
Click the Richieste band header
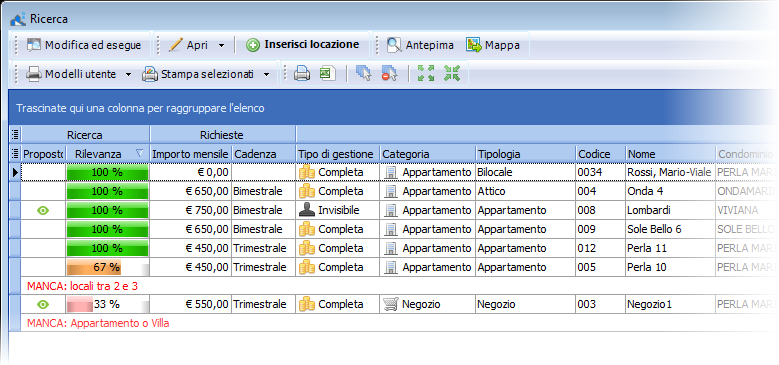click(x=222, y=135)
